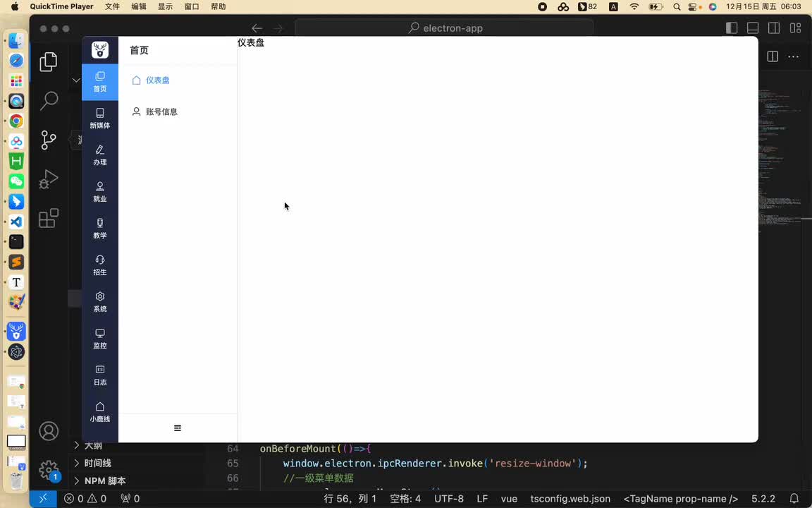
Task: Open the 系统 settings sidebar item
Action: coord(100,302)
